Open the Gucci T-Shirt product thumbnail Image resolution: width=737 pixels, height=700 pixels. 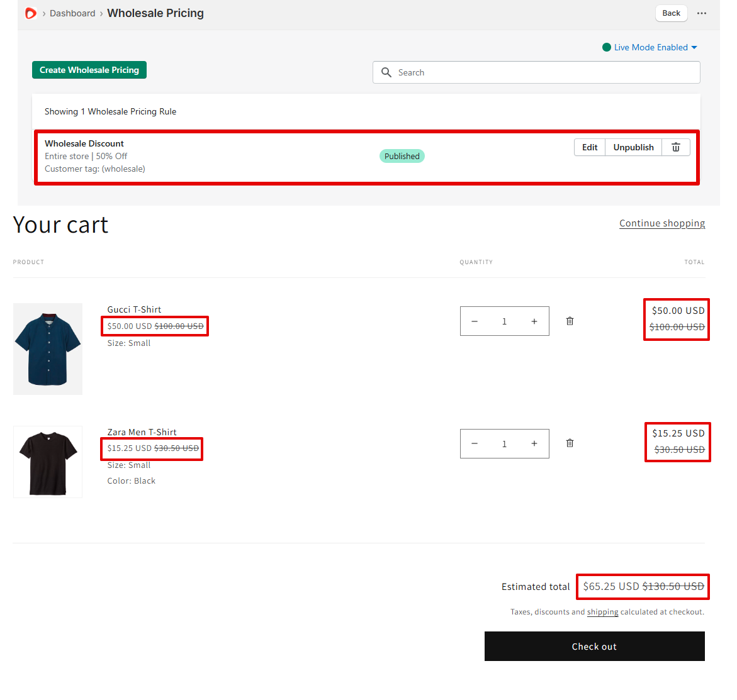(48, 349)
